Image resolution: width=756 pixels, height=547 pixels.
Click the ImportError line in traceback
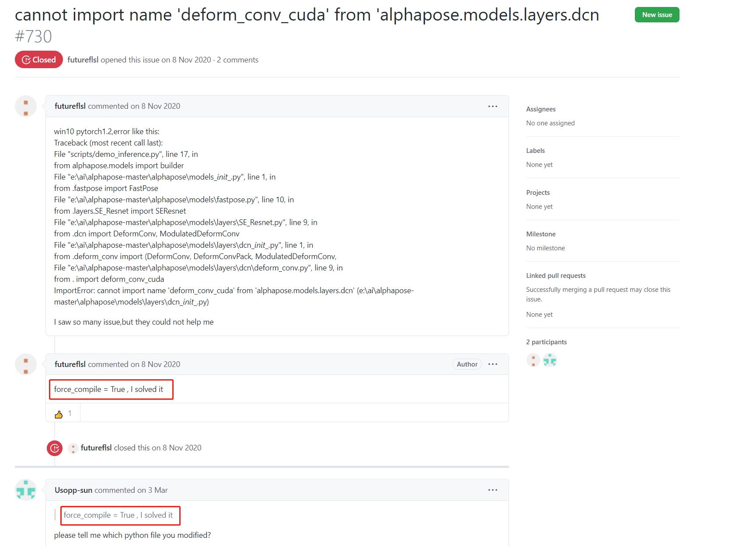pyautogui.click(x=234, y=296)
